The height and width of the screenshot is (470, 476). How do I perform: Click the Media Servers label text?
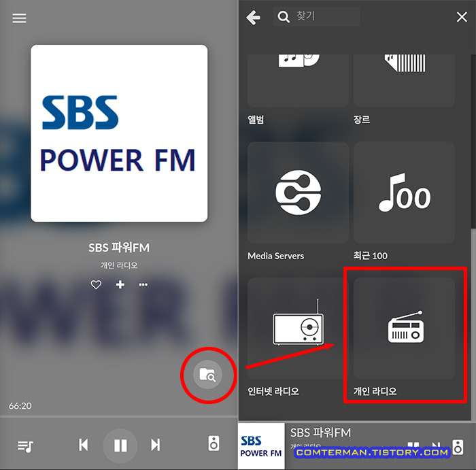tap(275, 256)
